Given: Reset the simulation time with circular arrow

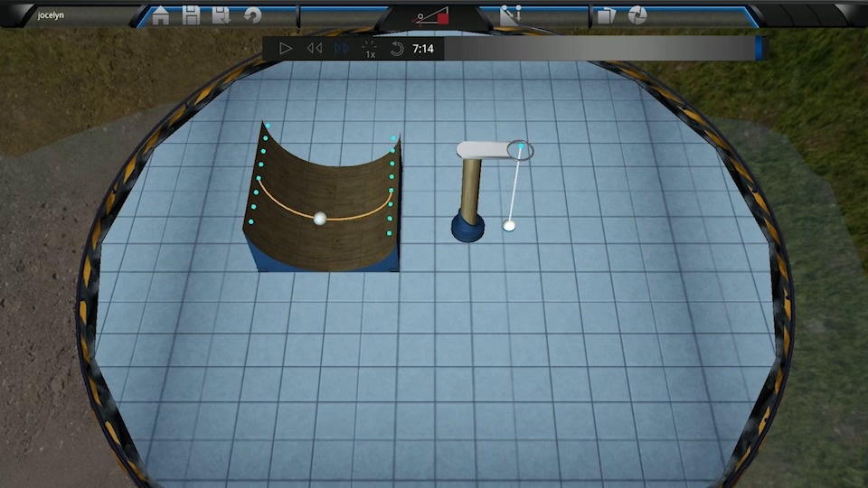Looking at the screenshot, I should [396, 49].
